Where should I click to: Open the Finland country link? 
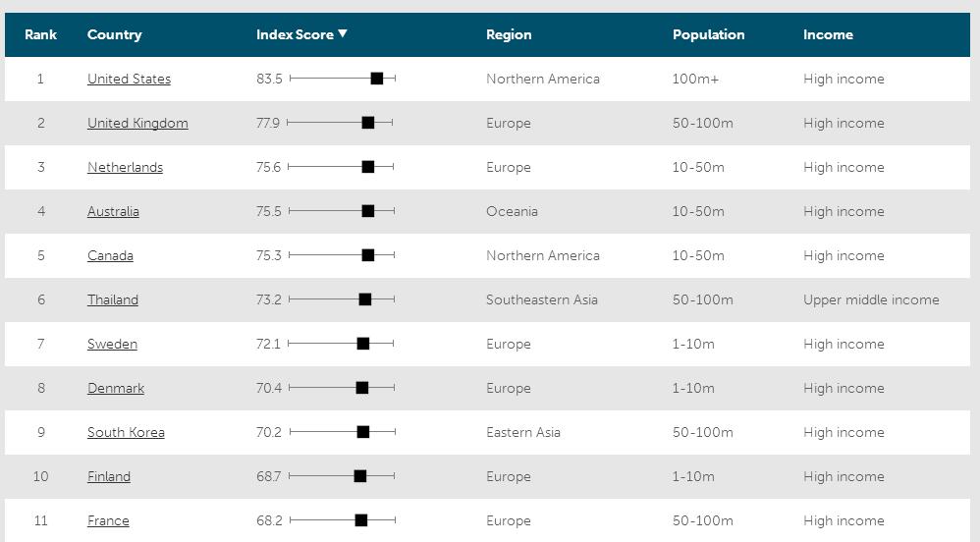(x=109, y=476)
